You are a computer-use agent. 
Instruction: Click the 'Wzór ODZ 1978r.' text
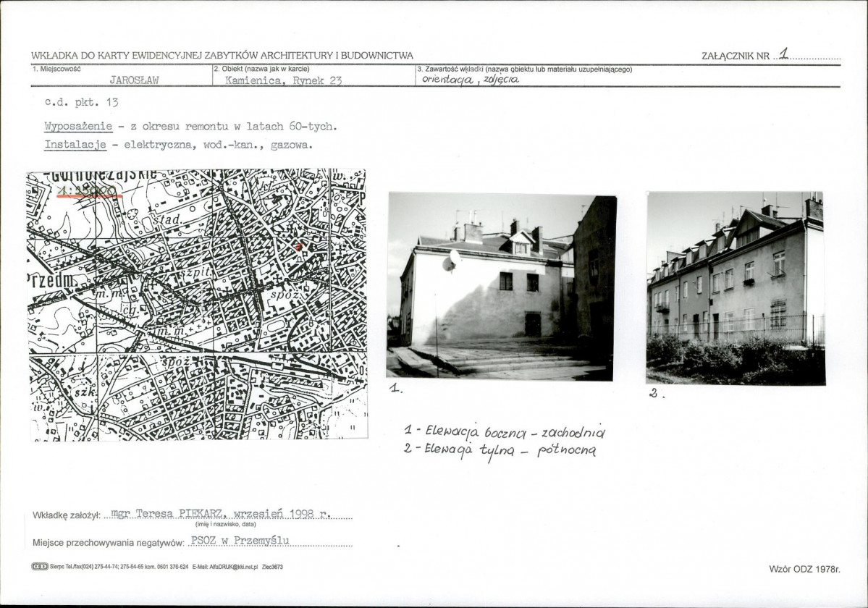804,569
